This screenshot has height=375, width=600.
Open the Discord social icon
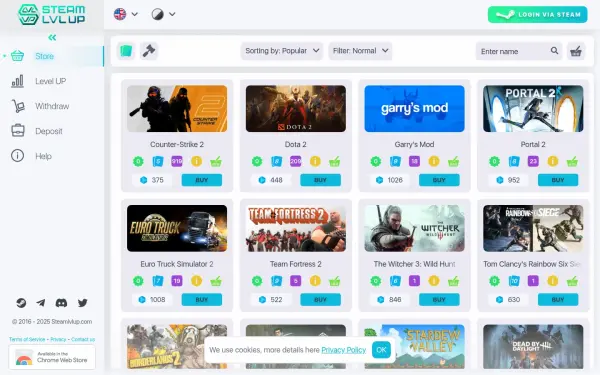click(61, 303)
